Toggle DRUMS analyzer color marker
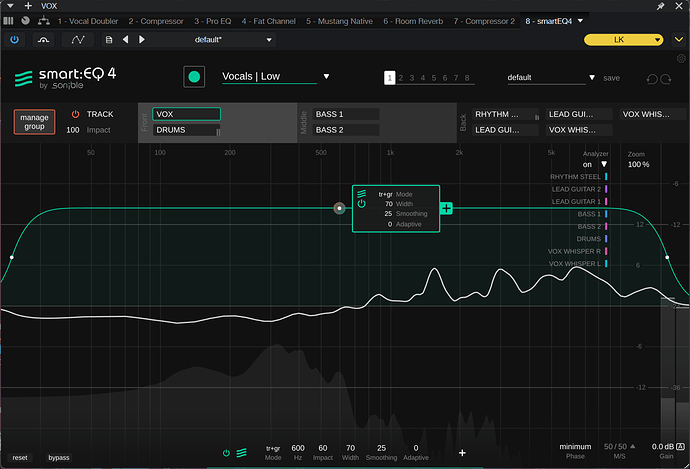 (x=606, y=238)
